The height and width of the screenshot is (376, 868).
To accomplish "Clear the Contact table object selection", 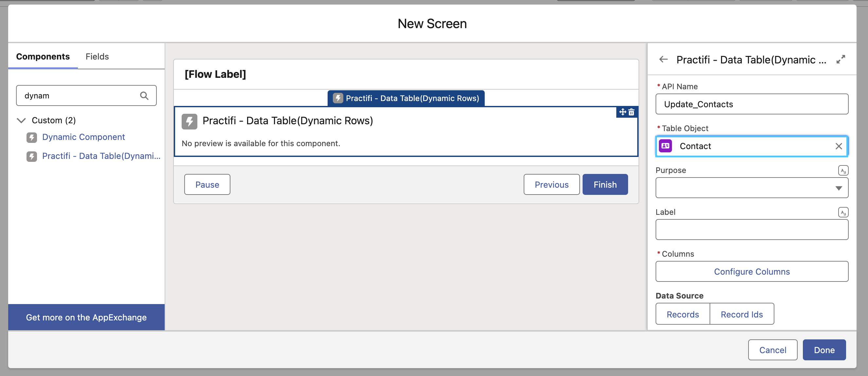I will click(839, 146).
